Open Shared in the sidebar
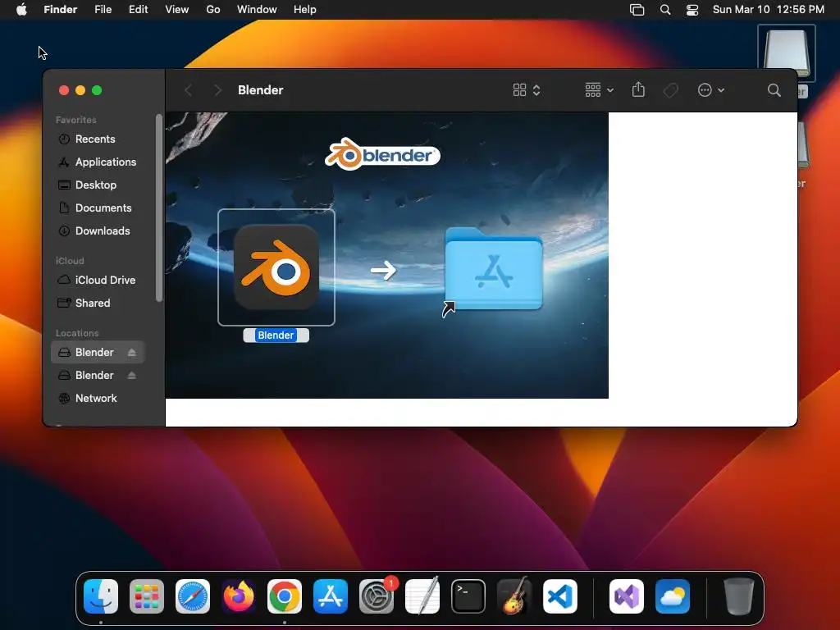 [98, 304]
